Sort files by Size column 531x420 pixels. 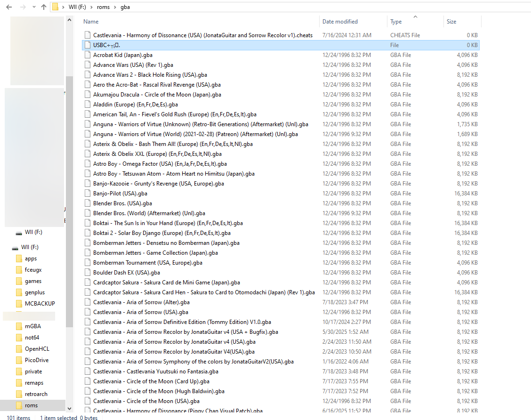click(451, 21)
